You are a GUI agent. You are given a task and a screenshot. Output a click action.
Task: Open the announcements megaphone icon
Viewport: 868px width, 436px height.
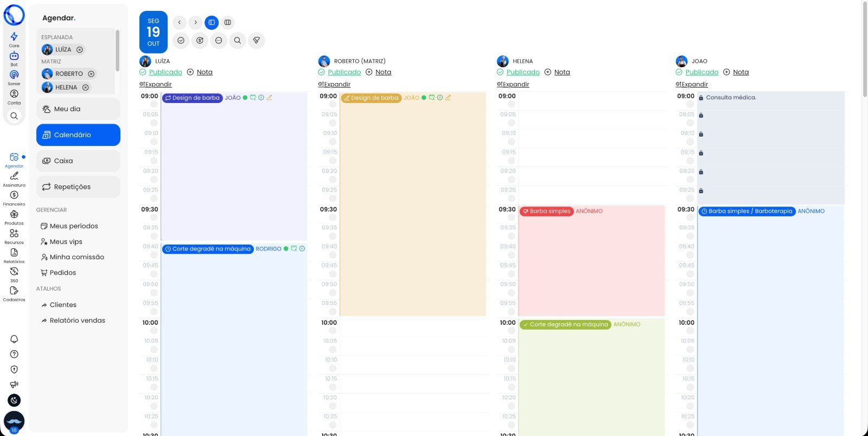click(x=14, y=384)
